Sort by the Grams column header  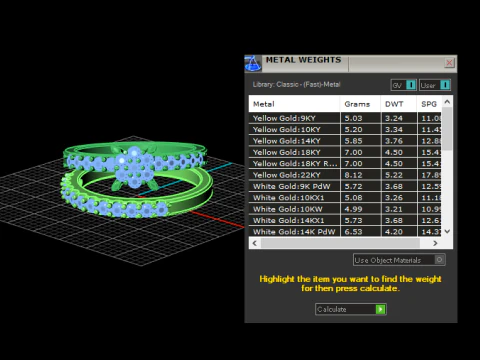pyautogui.click(x=360, y=104)
